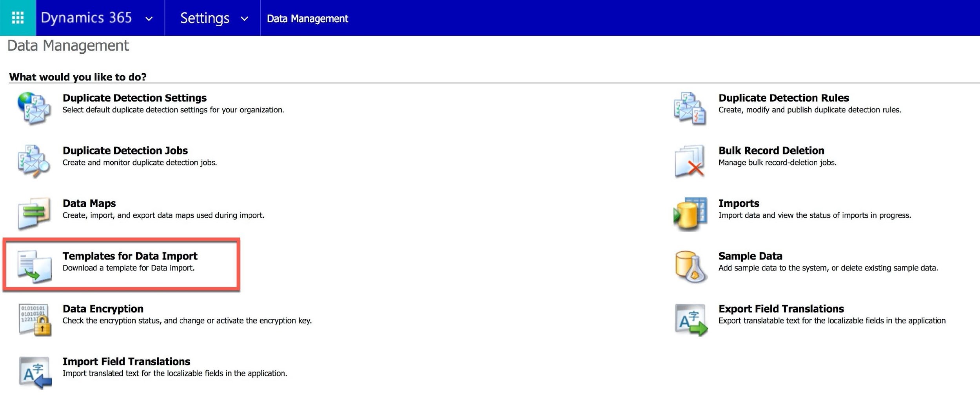Open the Settings menu label
The height and width of the screenshot is (412, 980).
[205, 18]
